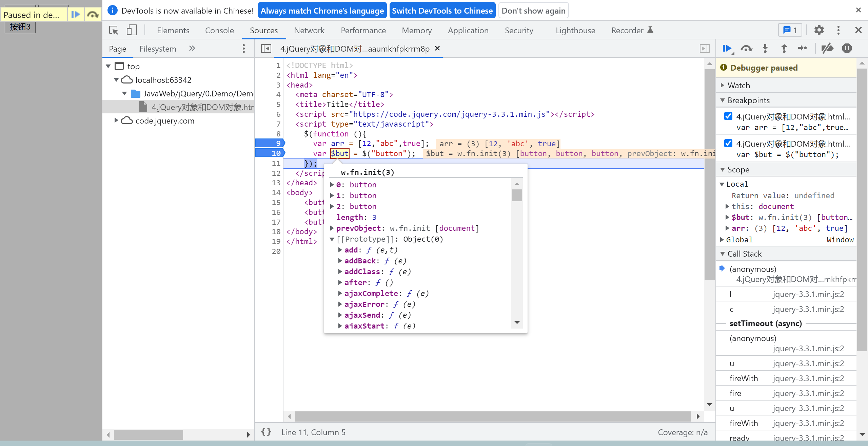Hide the debugger sidebar pane

click(x=705, y=49)
